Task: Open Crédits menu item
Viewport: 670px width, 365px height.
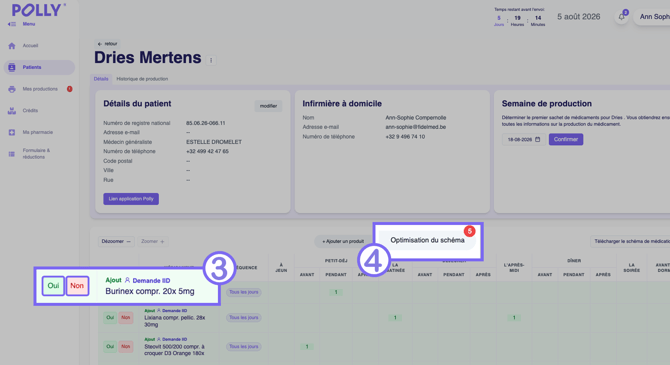Action: 30,110
